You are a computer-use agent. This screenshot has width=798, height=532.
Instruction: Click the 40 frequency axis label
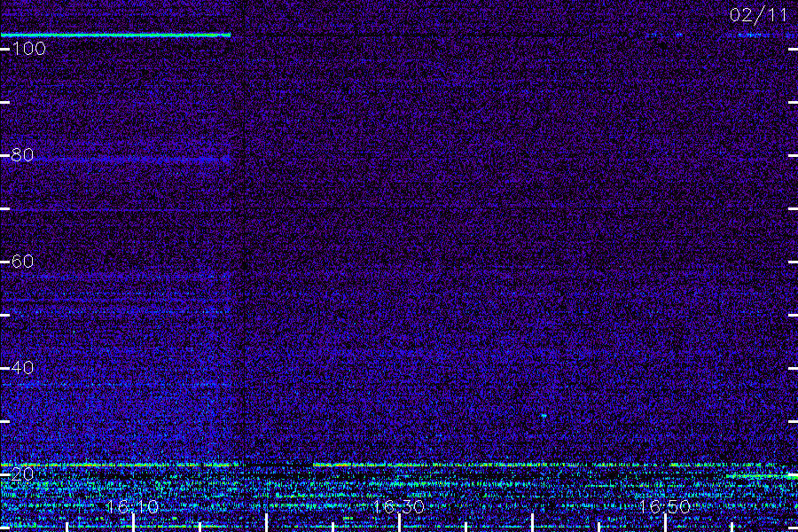pos(22,368)
